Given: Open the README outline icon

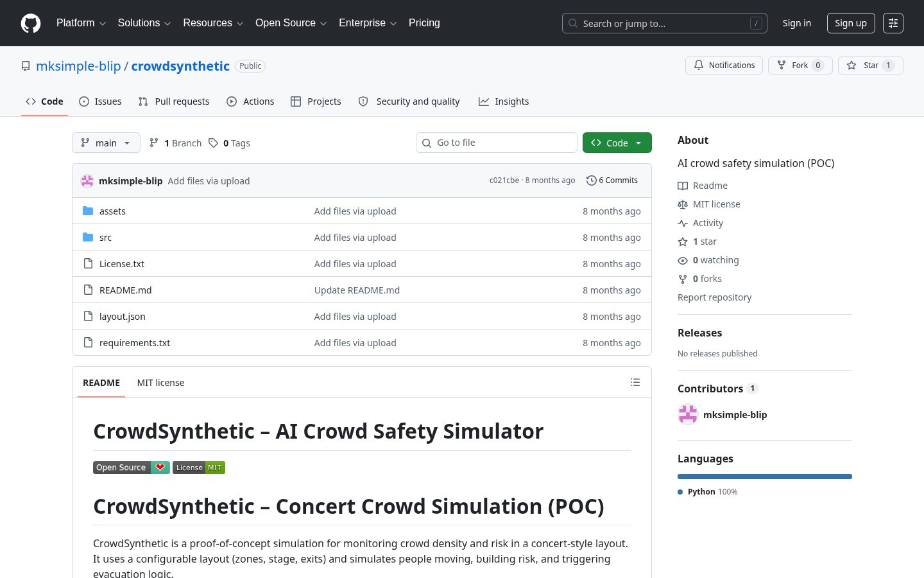Looking at the screenshot, I should click(x=635, y=382).
